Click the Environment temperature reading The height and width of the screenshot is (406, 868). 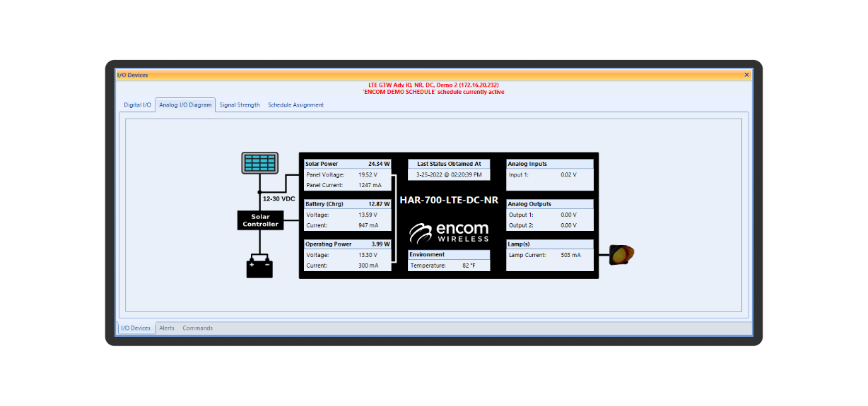[x=468, y=265]
